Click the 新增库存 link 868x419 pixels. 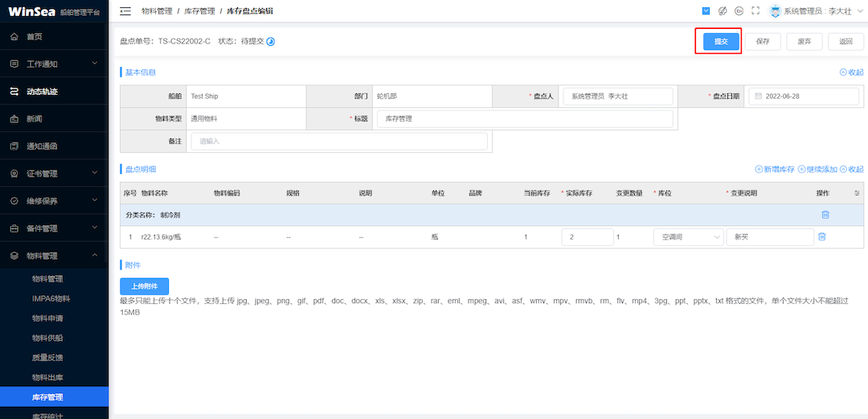[x=775, y=169]
